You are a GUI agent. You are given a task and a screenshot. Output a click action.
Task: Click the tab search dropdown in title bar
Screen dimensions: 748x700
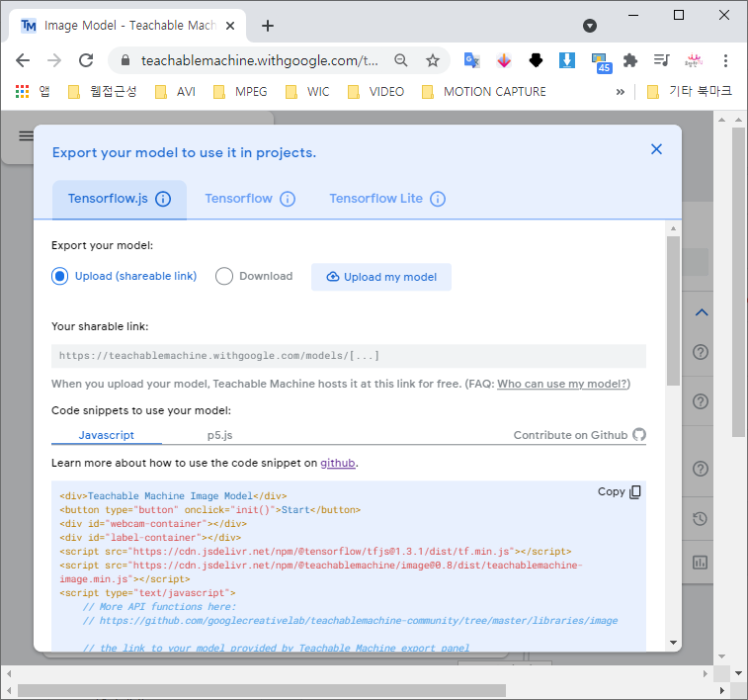[x=590, y=26]
